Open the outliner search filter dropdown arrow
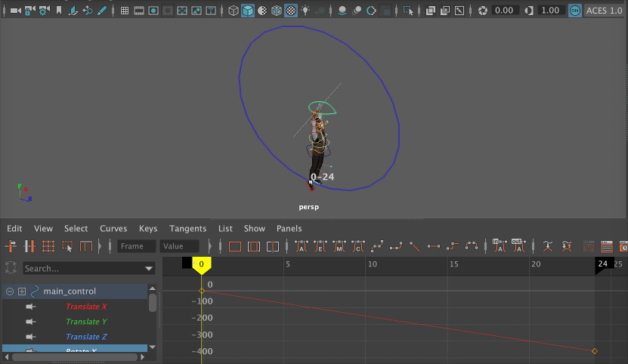This screenshot has height=364, width=628. 149,268
